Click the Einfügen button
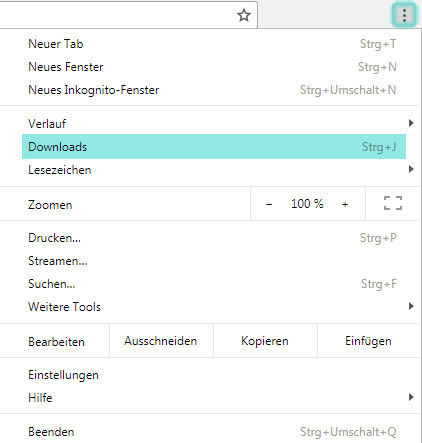Image resolution: width=422 pixels, height=443 pixels. tap(369, 341)
